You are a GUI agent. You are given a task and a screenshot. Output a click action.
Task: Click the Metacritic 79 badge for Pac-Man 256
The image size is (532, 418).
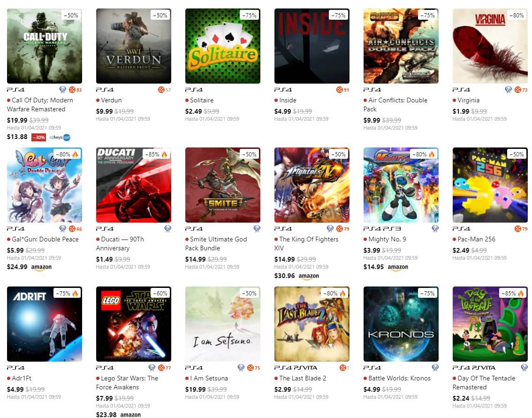[x=521, y=229]
